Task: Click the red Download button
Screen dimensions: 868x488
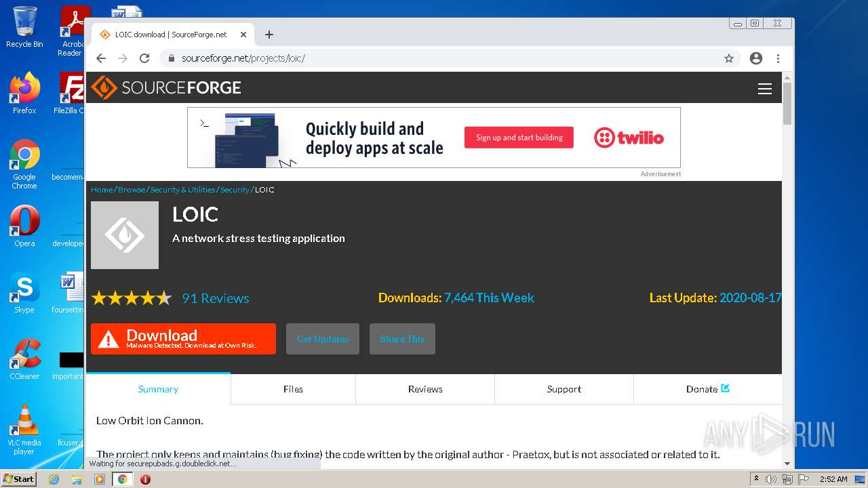Action: 183,339
